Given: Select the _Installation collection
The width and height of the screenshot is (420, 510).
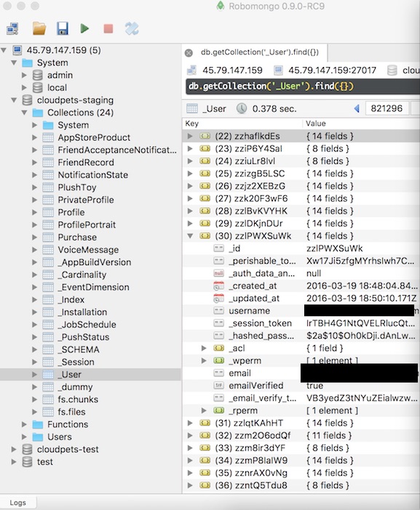Looking at the screenshot, I should (82, 312).
